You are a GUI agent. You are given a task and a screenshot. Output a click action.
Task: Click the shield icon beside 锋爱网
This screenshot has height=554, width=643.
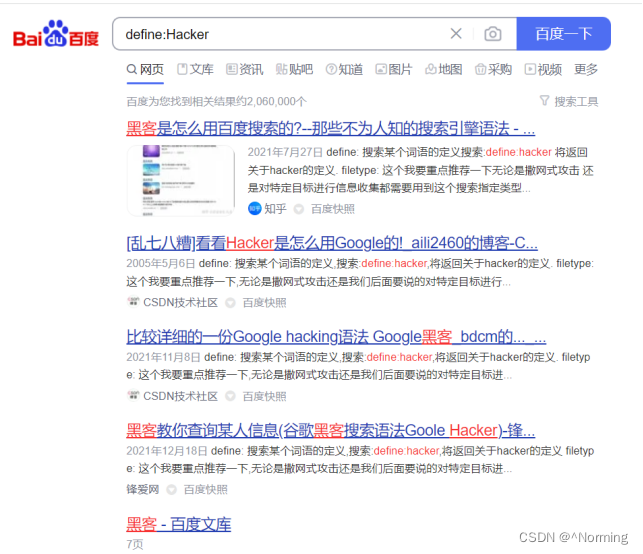(171, 490)
